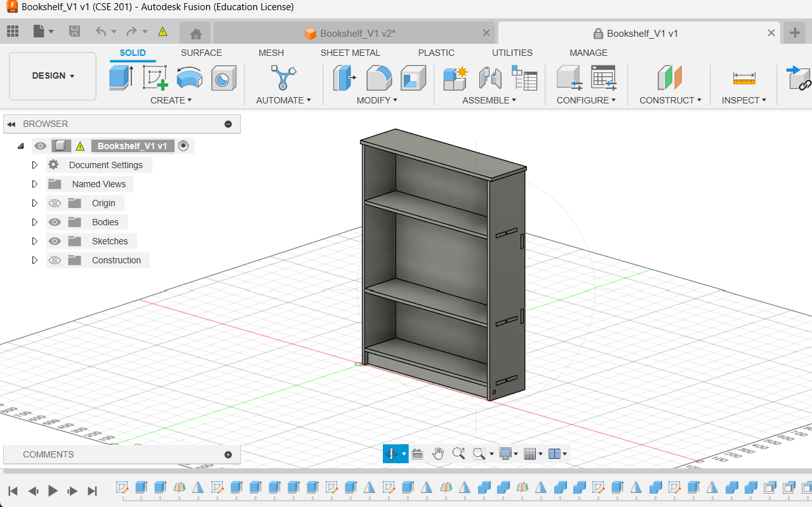Viewport: 812px width, 507px height.
Task: Open the ASSEMBLE dropdown menu
Action: pyautogui.click(x=489, y=100)
